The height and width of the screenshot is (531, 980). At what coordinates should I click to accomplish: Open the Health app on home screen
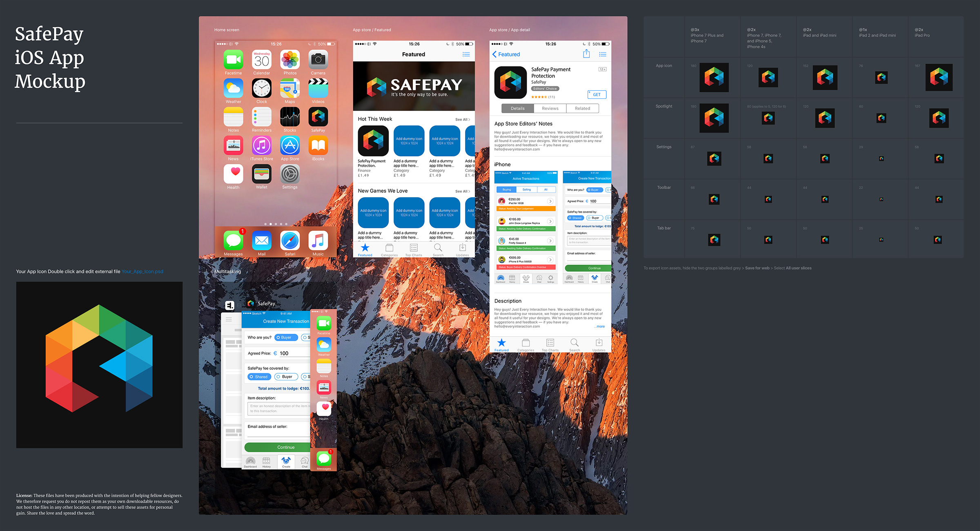pos(233,174)
